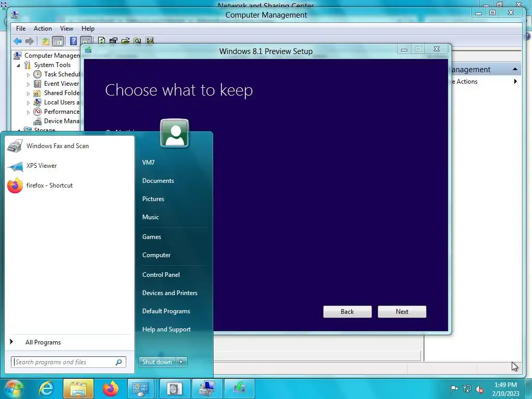Collapse the System Tools tree node
Image resolution: width=532 pixels, height=399 pixels.
coord(19,65)
